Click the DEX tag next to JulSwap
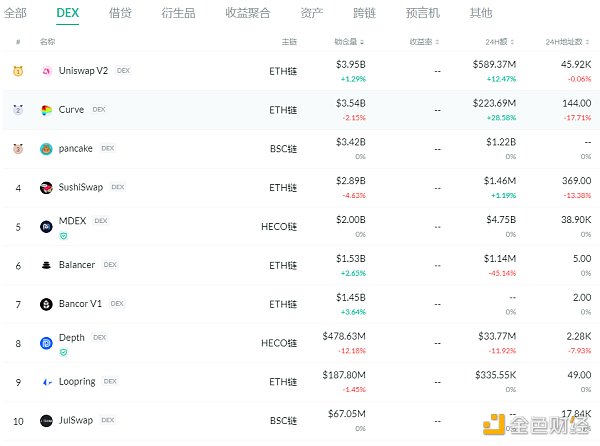The width and height of the screenshot is (600, 446). point(108,420)
